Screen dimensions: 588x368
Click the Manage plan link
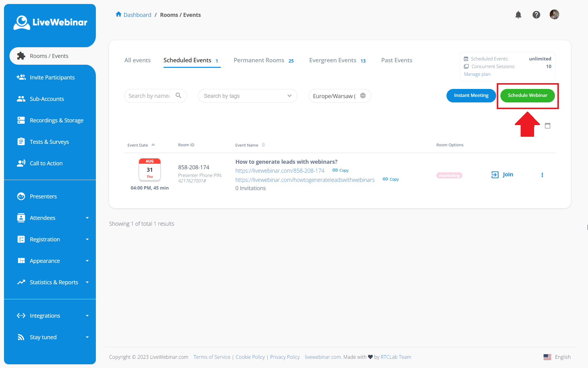point(477,74)
